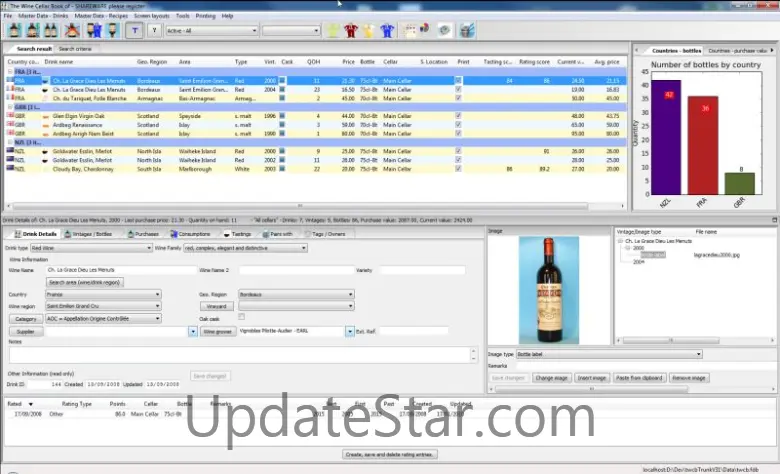Click the bottle with blue figure icon
780x474 pixels.
94,30
